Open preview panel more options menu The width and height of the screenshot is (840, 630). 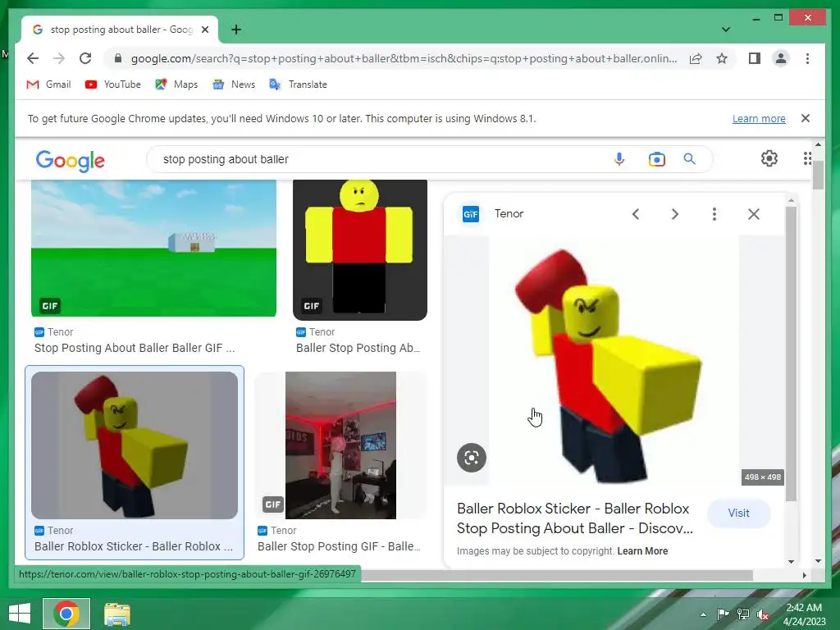tap(714, 214)
